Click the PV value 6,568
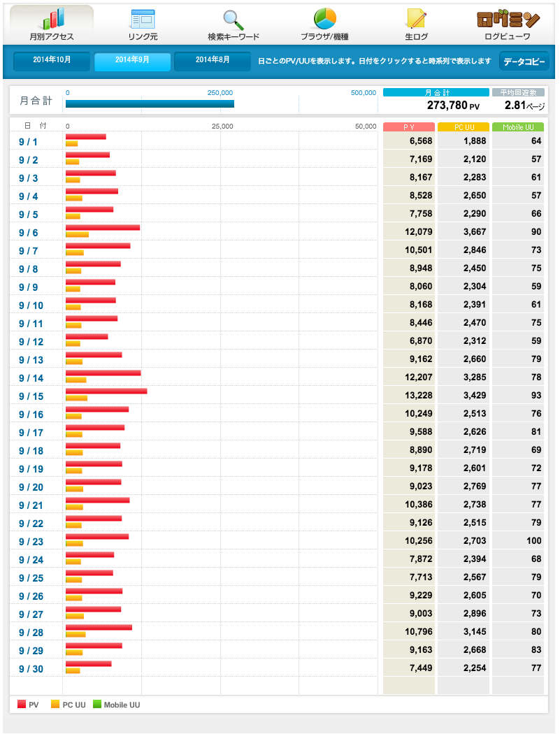Screen dimensions: 560x734 pos(421,141)
